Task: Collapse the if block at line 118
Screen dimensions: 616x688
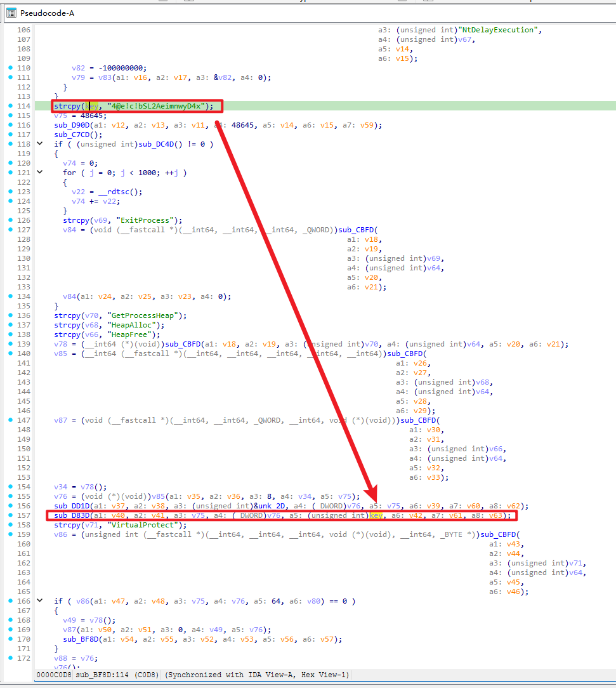Action: [x=40, y=143]
